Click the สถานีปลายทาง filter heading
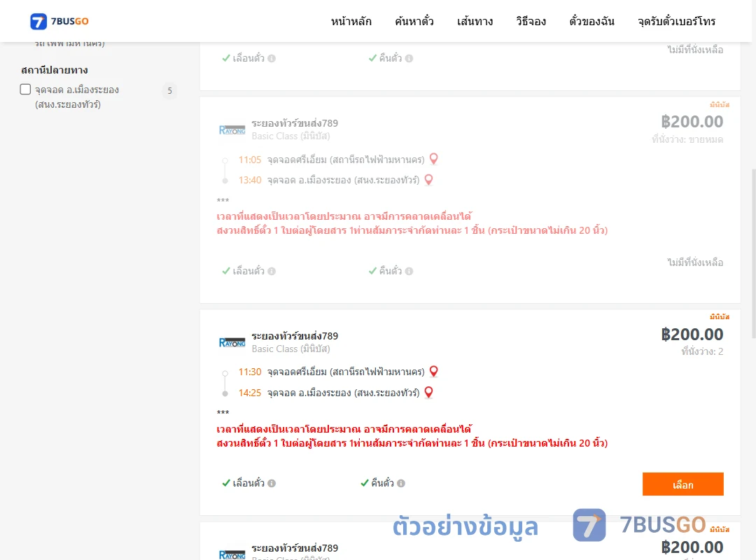Screen dimensions: 756x560 (x=55, y=70)
